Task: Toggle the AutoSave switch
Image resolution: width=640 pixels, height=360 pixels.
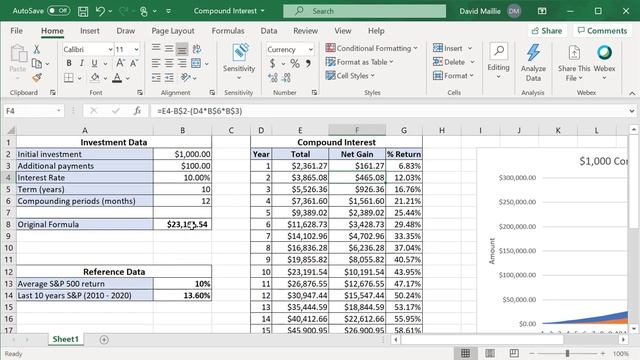Action: pos(58,11)
